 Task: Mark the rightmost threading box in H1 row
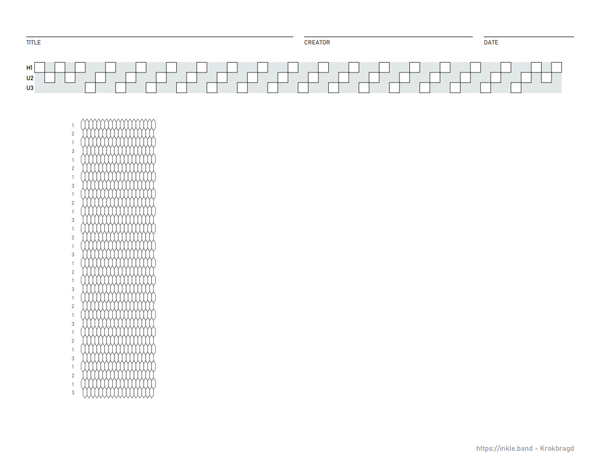(x=556, y=67)
